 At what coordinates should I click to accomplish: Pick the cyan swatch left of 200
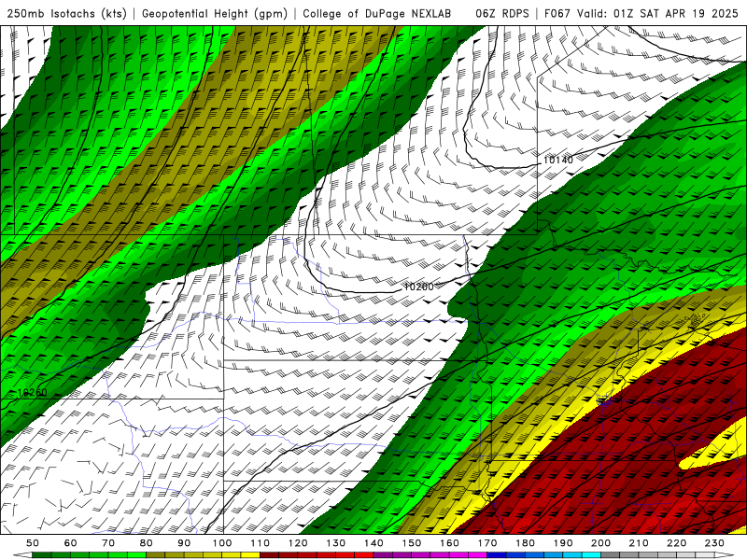click(591, 555)
